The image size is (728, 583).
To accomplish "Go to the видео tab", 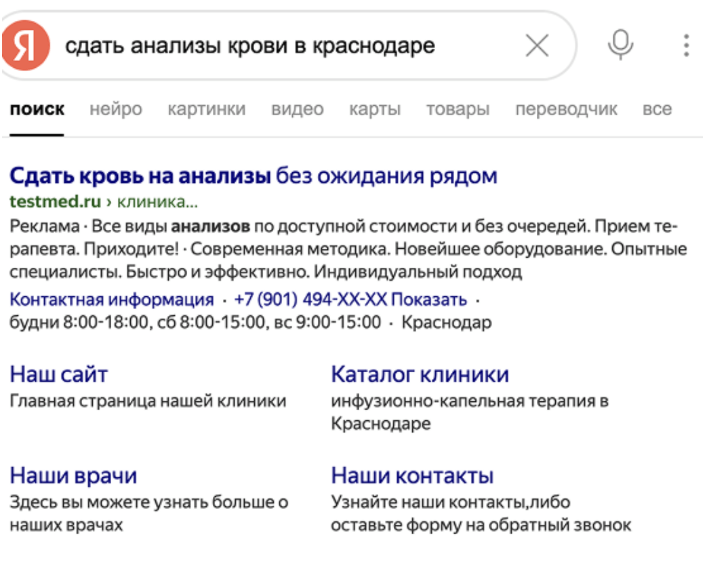I will [298, 109].
